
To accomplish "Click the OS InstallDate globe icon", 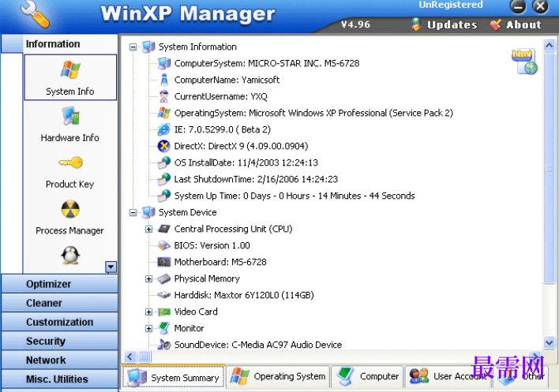I will click(164, 162).
